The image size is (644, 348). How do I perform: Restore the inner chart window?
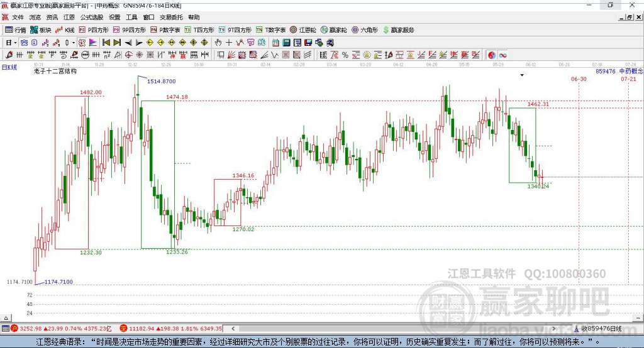630,17
